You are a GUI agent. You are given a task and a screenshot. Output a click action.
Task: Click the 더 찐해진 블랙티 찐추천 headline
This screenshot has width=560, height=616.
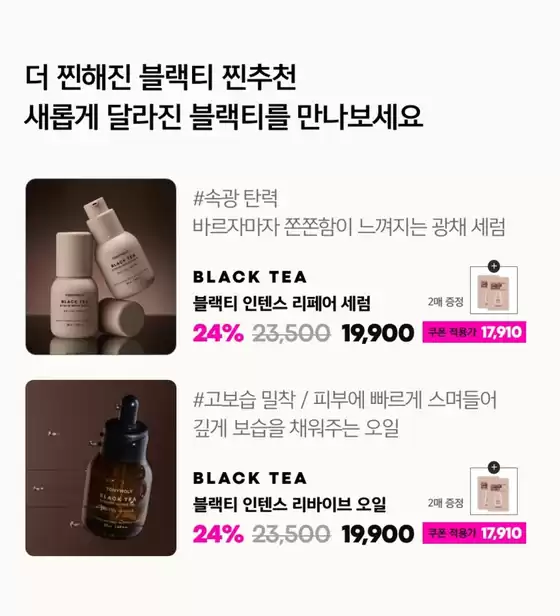coord(160,77)
